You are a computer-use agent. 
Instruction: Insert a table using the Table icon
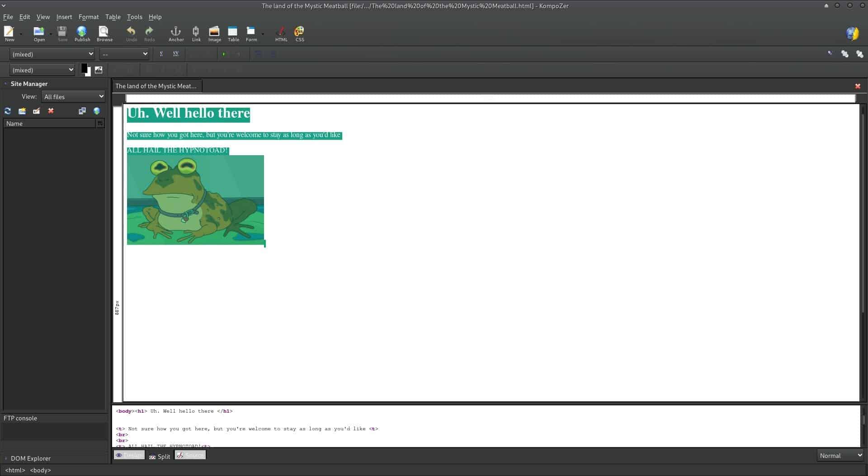click(x=233, y=33)
